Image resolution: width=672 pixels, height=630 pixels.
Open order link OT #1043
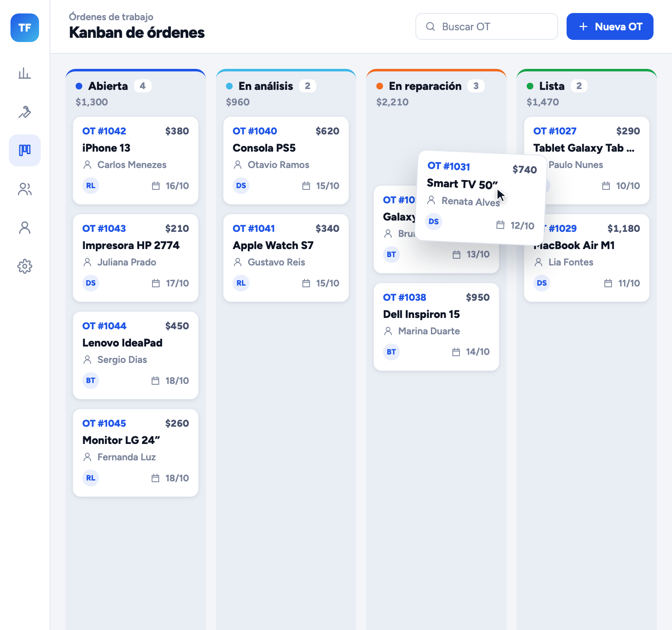pyautogui.click(x=104, y=228)
